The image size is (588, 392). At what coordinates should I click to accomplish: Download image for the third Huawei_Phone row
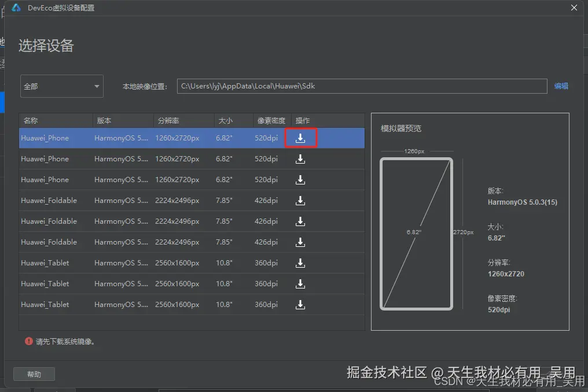(300, 180)
